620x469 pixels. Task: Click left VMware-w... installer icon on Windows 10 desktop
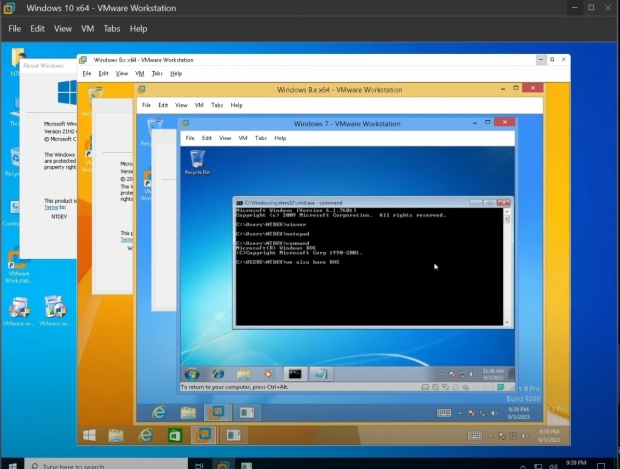coord(19,311)
